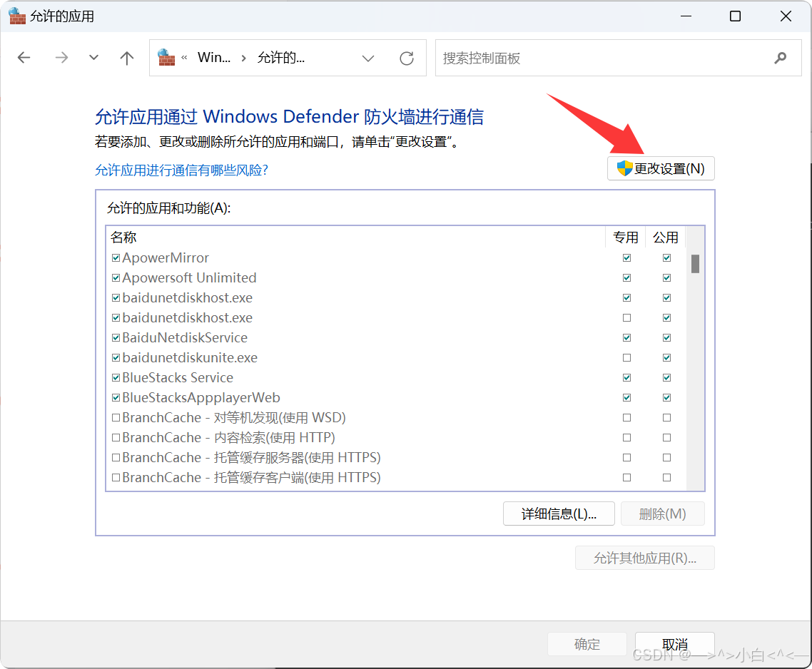Toggle ApowerMirror 专用 checkbox
This screenshot has width=812, height=669.
pos(626,257)
